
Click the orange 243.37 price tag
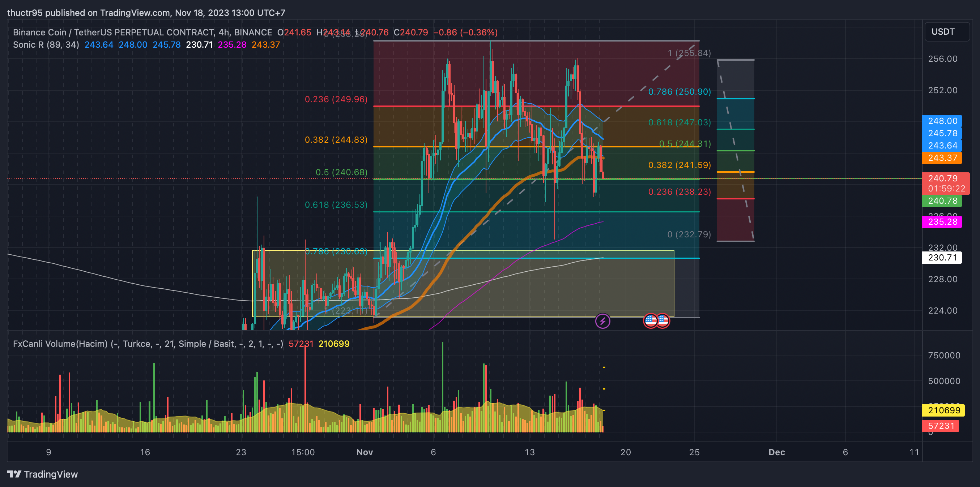coord(942,158)
